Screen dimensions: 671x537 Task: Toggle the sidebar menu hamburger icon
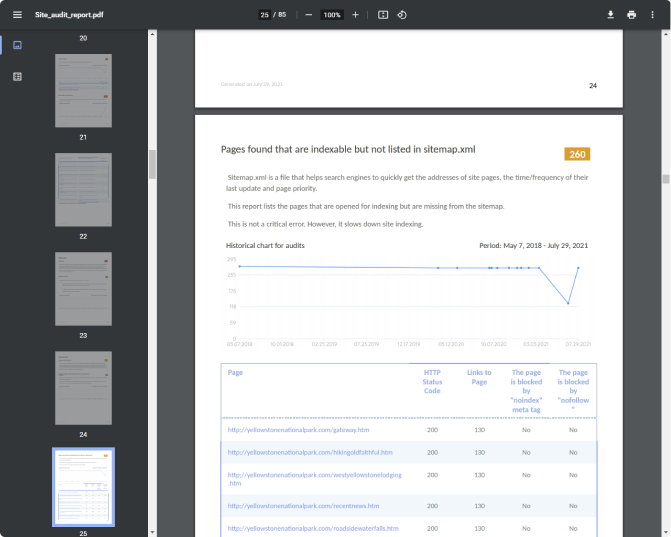click(x=17, y=15)
